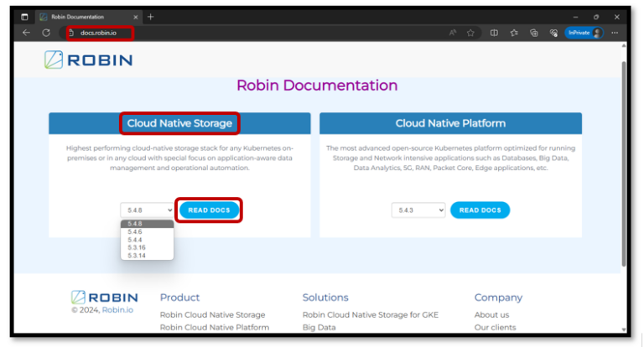Image resolution: width=644 pixels, height=347 pixels.
Task: Open the About us footer link
Action: point(491,315)
